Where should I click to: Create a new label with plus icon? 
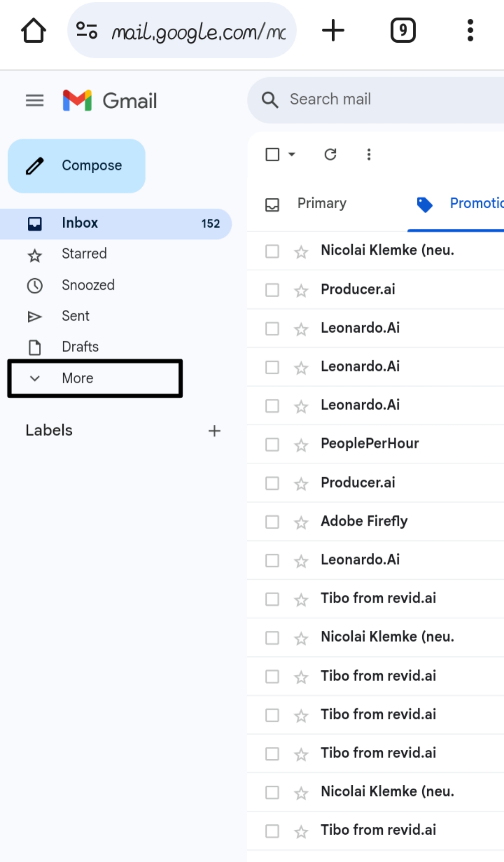(x=214, y=431)
